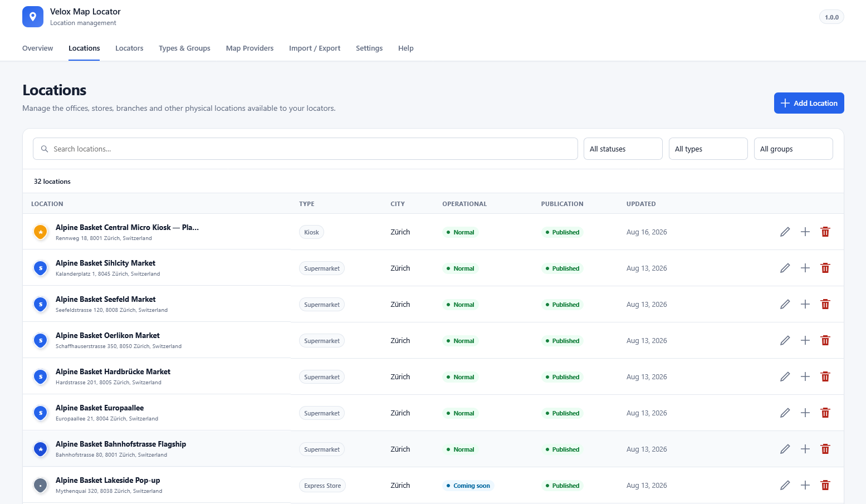
Task: Delete Alpine Basket Lakeside Pop-up location
Action: click(825, 485)
